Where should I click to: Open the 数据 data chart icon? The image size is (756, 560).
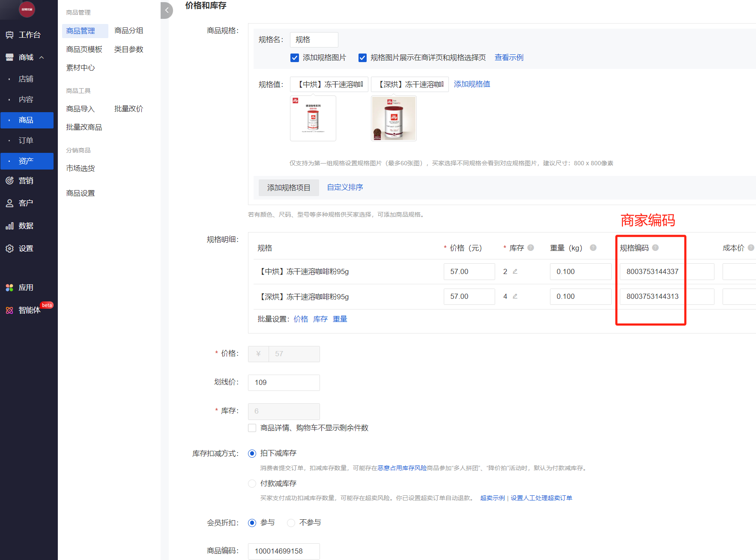(9, 226)
